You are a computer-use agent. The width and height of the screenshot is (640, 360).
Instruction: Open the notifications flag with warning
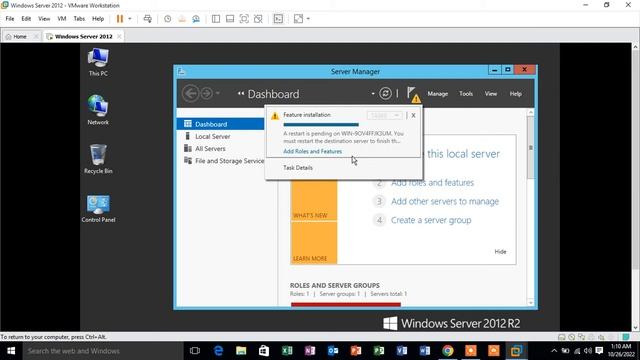click(413, 94)
